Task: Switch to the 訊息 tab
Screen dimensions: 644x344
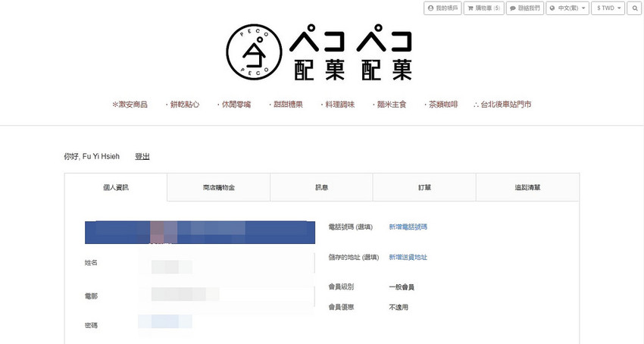Action: (321, 187)
